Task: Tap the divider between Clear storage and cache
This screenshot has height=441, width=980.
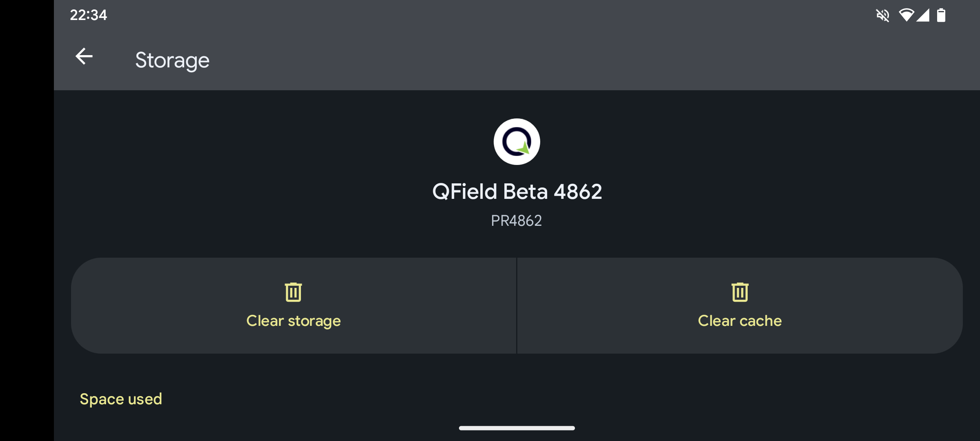Action: click(517, 305)
